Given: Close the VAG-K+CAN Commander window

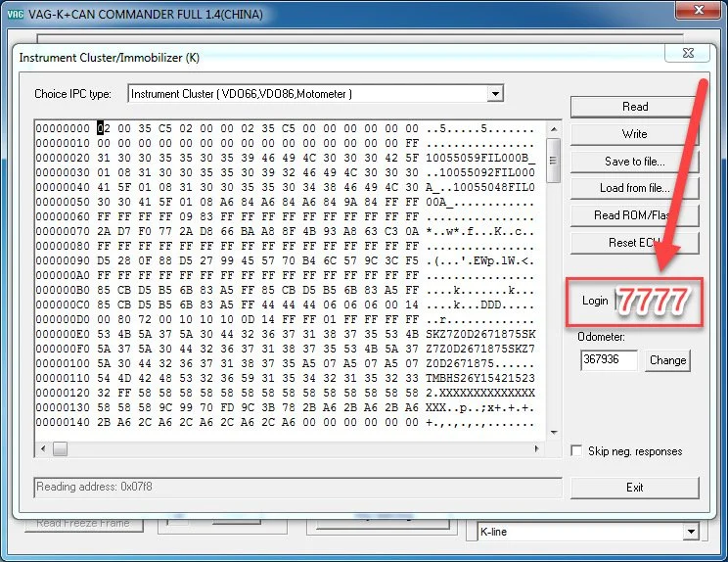Looking at the screenshot, I should tap(698, 10).
